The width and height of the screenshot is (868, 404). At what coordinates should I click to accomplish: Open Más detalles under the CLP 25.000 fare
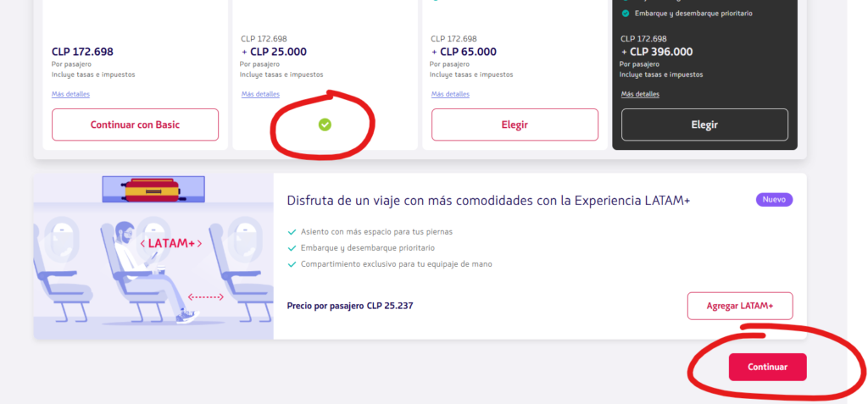261,94
